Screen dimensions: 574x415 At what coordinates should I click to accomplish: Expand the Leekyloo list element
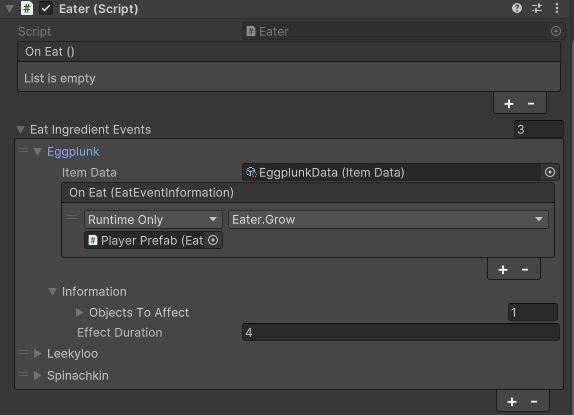[37, 354]
